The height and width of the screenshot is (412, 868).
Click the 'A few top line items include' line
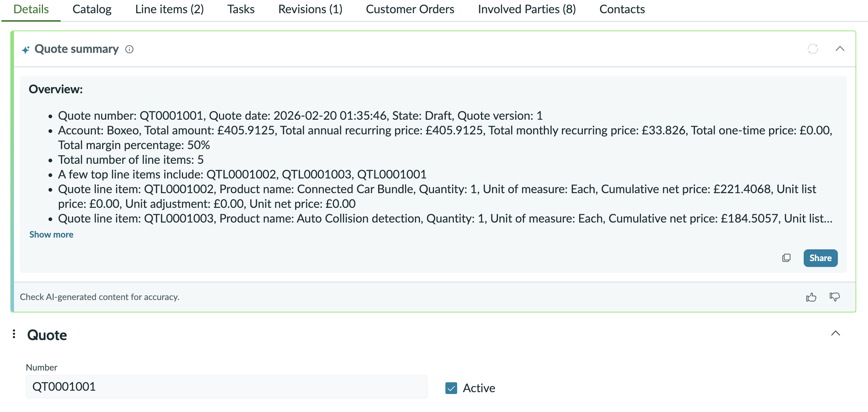(242, 174)
